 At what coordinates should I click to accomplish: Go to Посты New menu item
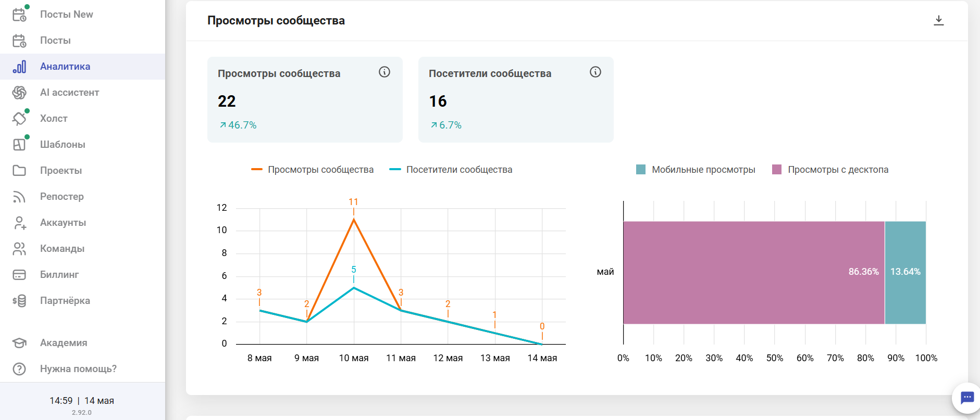[67, 15]
